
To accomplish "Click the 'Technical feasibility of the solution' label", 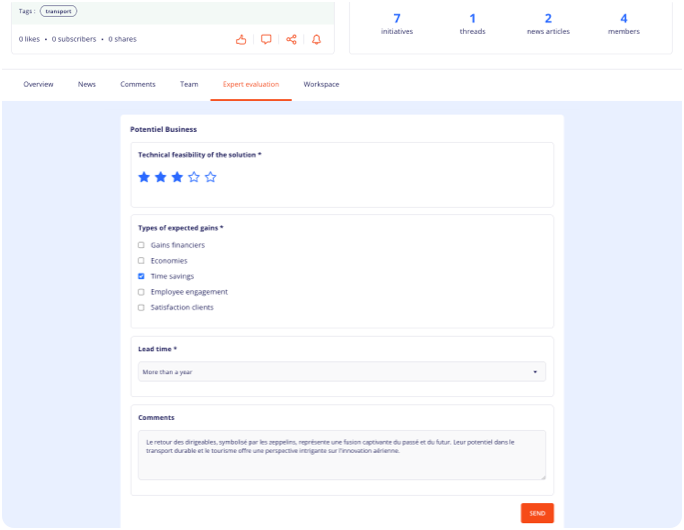I will coord(199,155).
